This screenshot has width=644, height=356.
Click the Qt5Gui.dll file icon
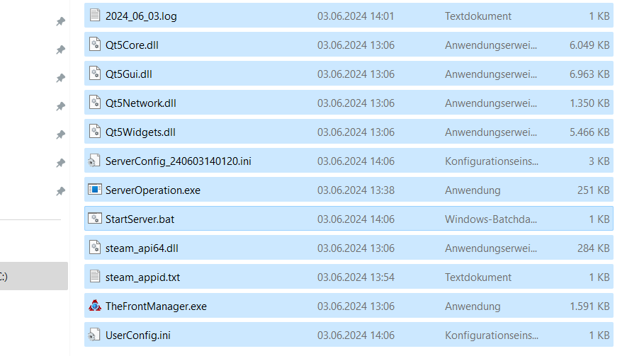(x=95, y=74)
